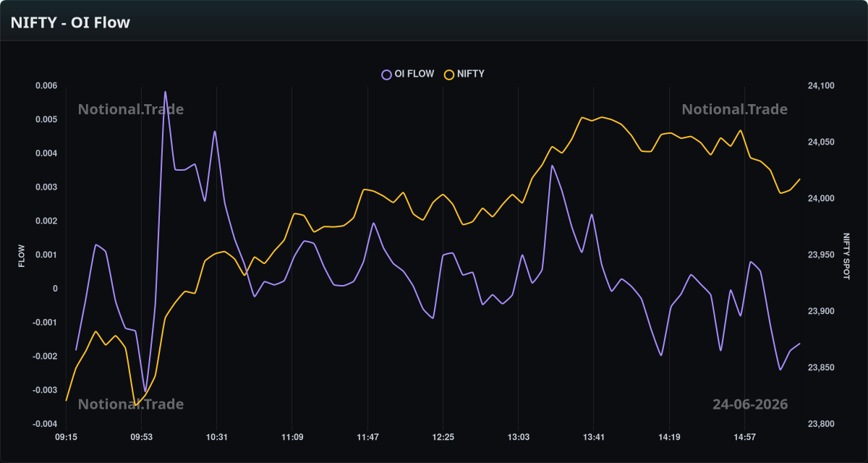Toggle the NIFTY legend series
The height and width of the screenshot is (463, 868).
[x=464, y=74]
